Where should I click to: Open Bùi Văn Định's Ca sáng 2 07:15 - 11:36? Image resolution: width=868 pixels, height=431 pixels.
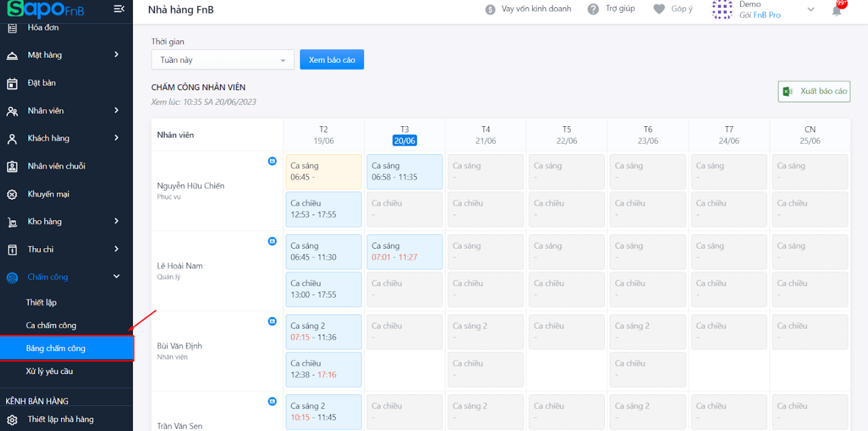[x=323, y=332]
